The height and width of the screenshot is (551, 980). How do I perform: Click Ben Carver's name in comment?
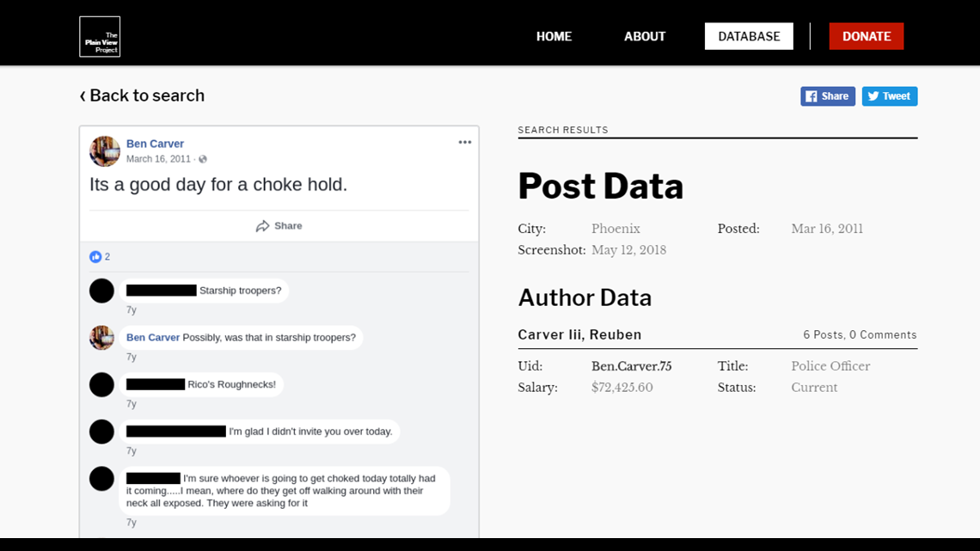click(x=153, y=338)
